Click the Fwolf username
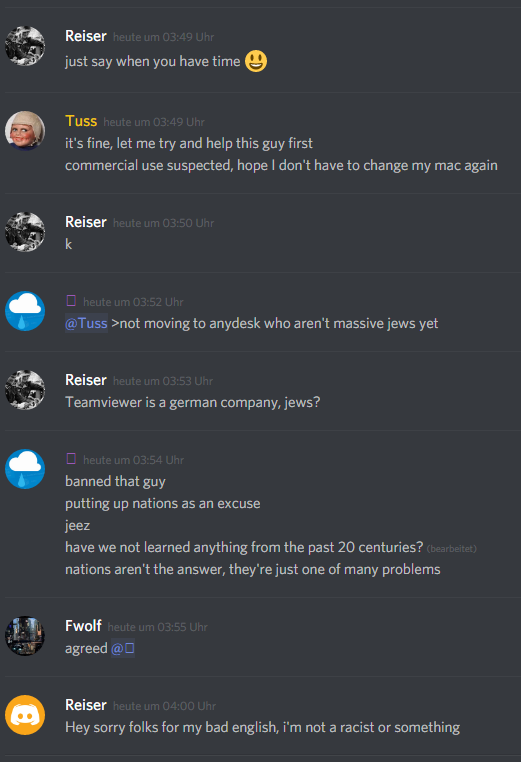The image size is (521, 762). [83, 626]
